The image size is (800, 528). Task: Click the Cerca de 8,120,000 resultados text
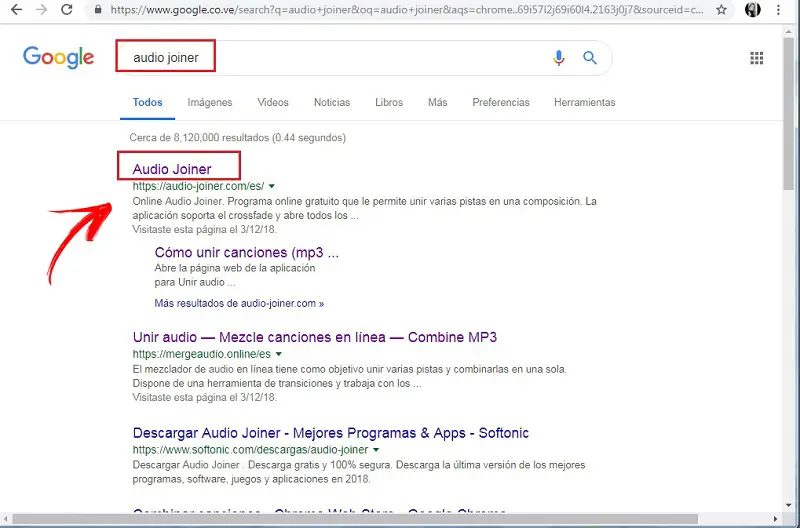click(238, 138)
